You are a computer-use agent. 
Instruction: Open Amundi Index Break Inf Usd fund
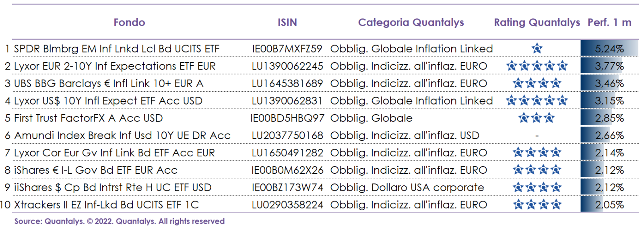click(x=122, y=136)
